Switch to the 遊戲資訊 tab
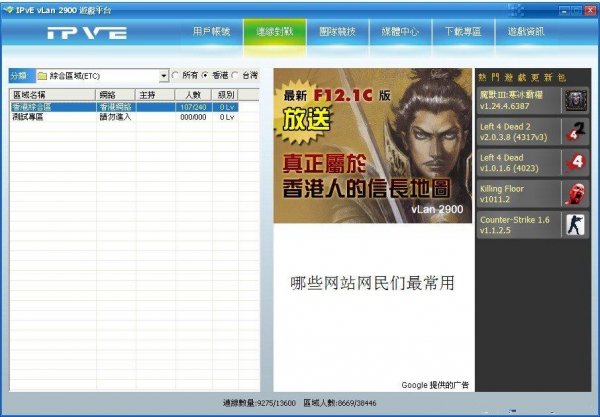 [526, 32]
